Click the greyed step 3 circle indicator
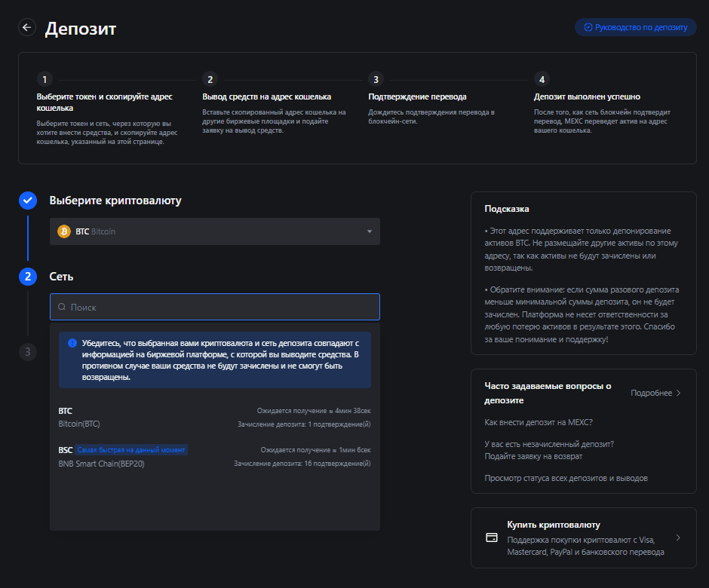 pos(28,351)
